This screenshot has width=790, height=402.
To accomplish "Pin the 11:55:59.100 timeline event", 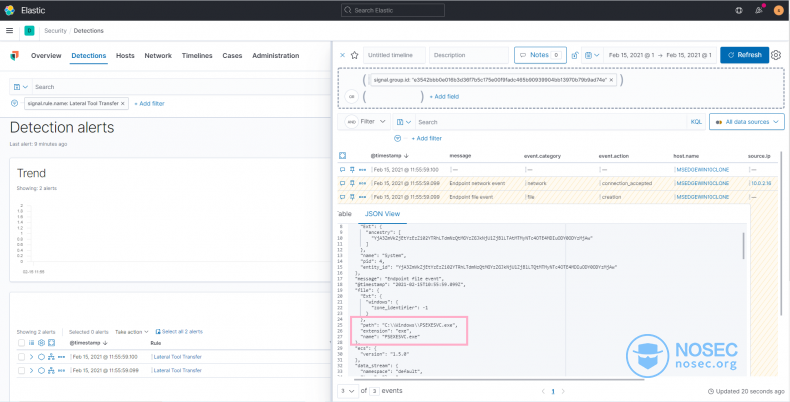I will point(352,170).
